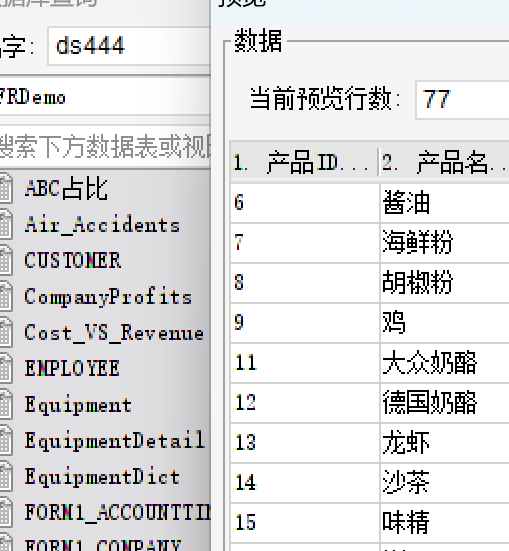Click the 德国奶酪 product name cell
509x551 pixels.
tap(445, 403)
